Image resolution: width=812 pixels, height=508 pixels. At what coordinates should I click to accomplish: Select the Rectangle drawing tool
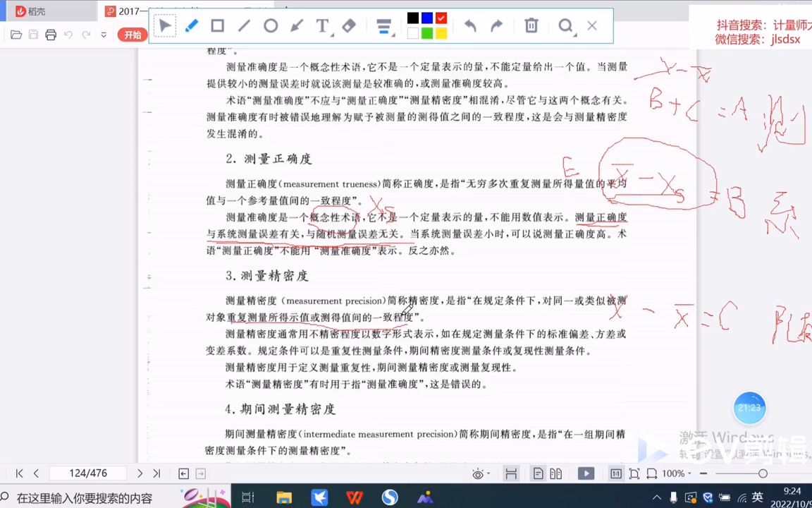[217, 26]
